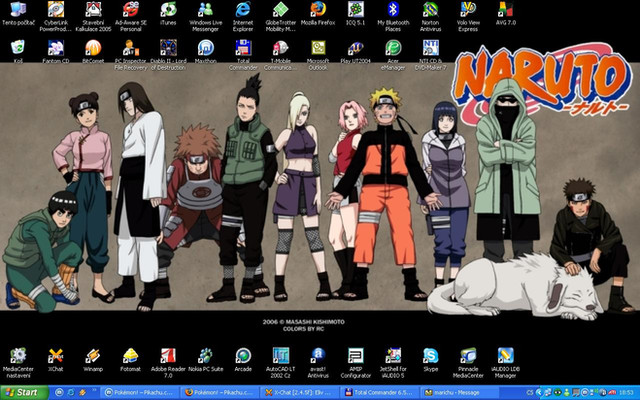
Task: Click the CS language indicator
Action: 530,393
